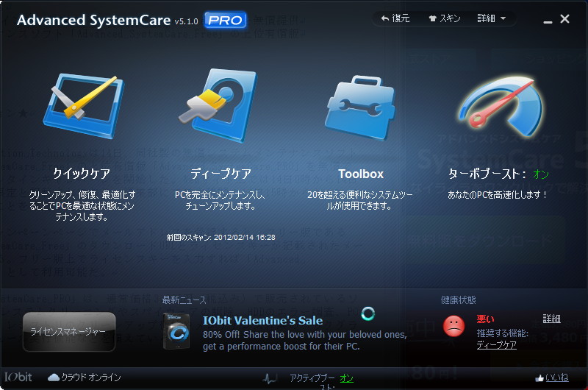The height and width of the screenshot is (390, 588).
Task: Click the Turbo Boost speedometer icon
Action: (x=501, y=107)
